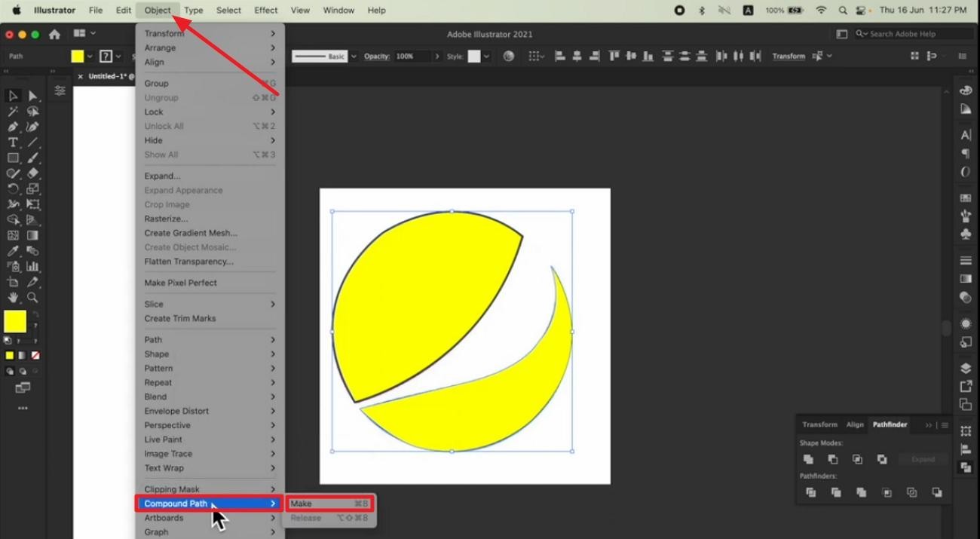Select the Paintbrush tool
This screenshot has height=539, width=980.
click(x=33, y=158)
